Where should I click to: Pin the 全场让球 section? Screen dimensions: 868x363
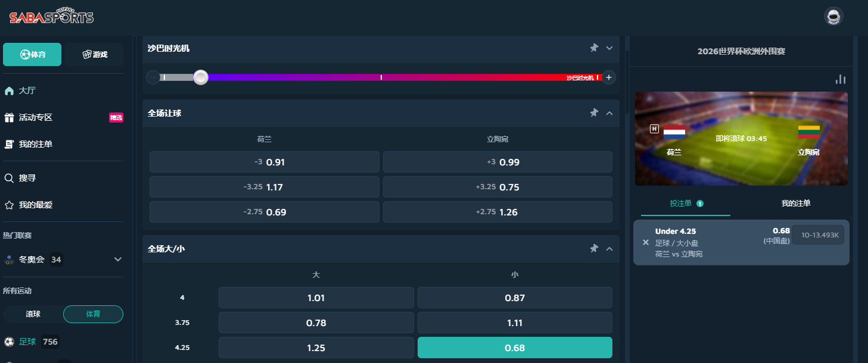(594, 112)
